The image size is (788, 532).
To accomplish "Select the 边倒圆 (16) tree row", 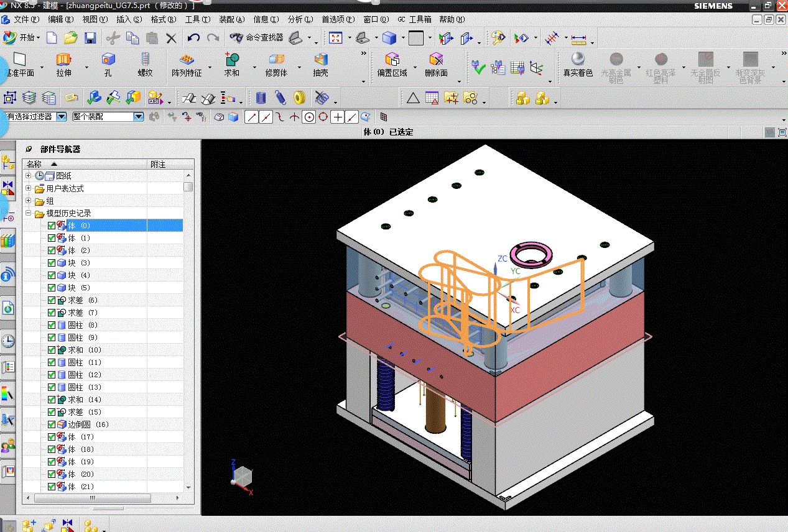I will 103,424.
